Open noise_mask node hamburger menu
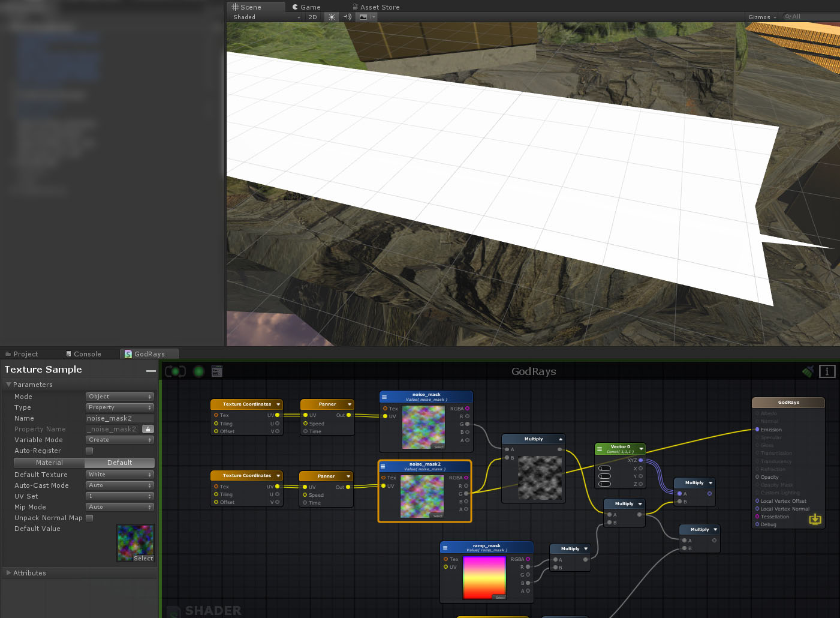Image resolution: width=840 pixels, height=618 pixels. pos(384,397)
